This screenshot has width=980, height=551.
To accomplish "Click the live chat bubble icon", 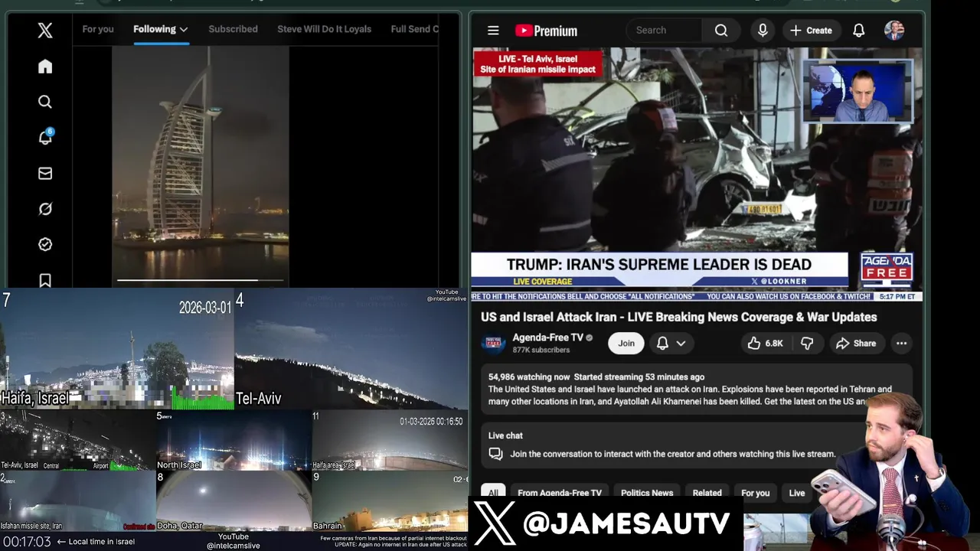I will 496,454.
